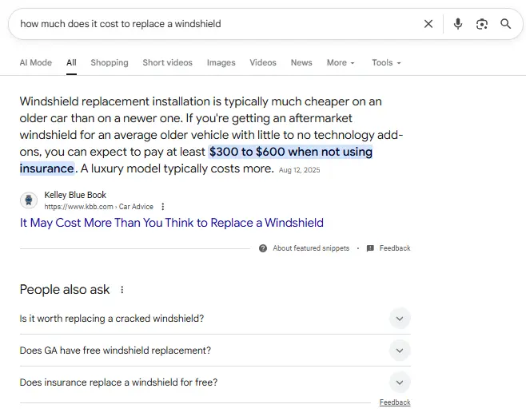Open the More dropdown in search tabs
Screen dimensions: 526x420
tap(341, 63)
